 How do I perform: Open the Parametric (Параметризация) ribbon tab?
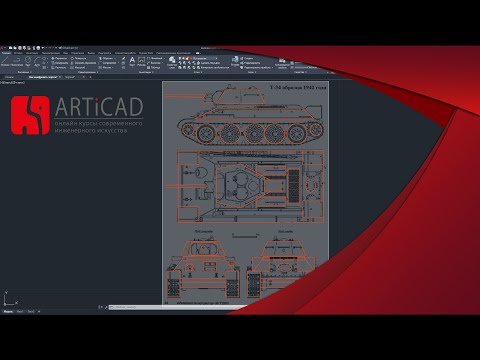[51, 53]
